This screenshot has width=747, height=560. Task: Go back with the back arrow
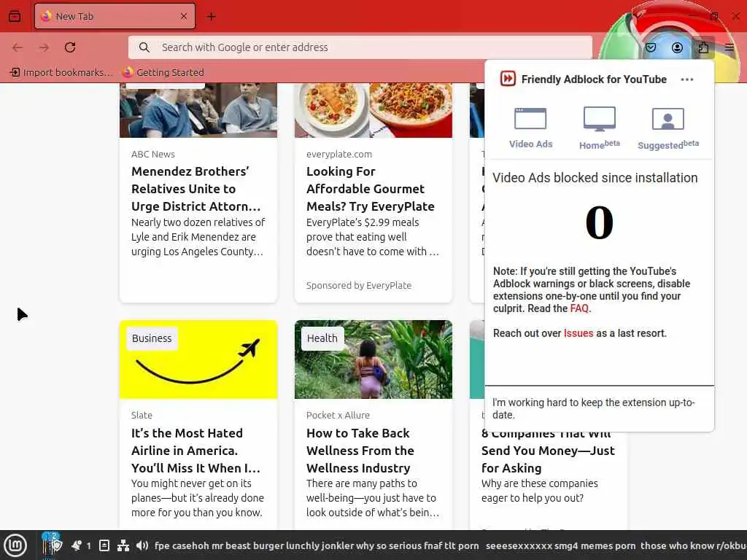coord(18,47)
